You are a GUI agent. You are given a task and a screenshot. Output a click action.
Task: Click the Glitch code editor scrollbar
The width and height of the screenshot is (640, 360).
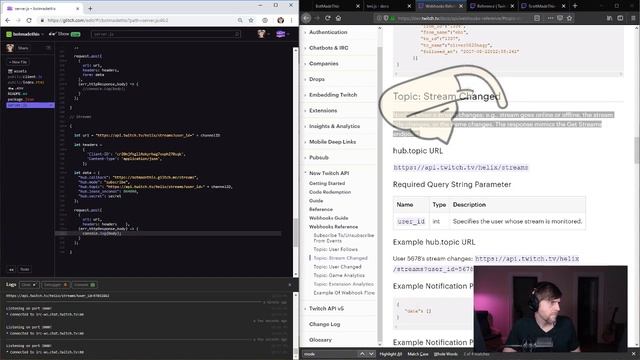[296, 233]
